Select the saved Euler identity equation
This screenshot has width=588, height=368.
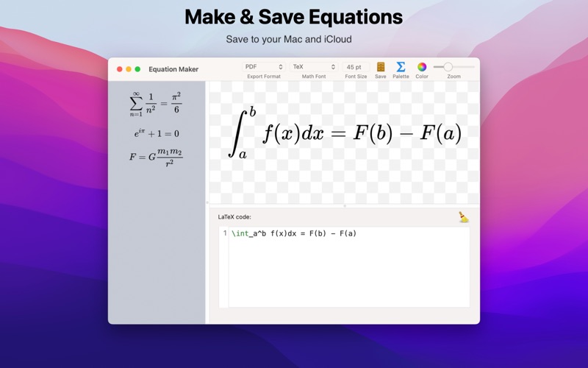coord(157,133)
